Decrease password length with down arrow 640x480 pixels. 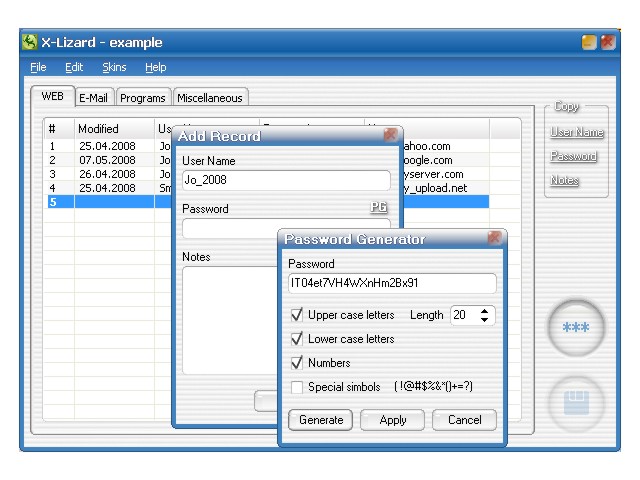click(484, 319)
